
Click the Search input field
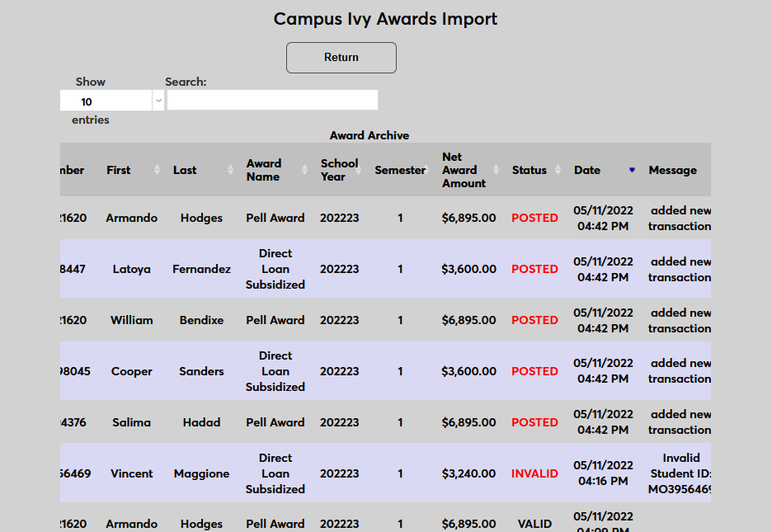coord(272,101)
